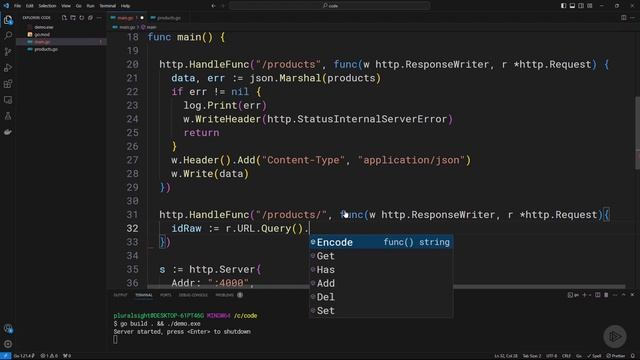Open the Explorer view in activity bar
640x360 pixels.
pos(8,20)
